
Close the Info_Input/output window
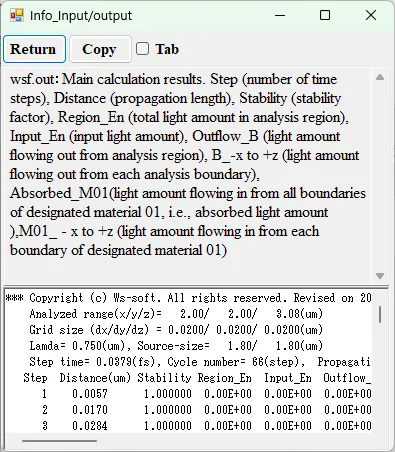click(371, 15)
